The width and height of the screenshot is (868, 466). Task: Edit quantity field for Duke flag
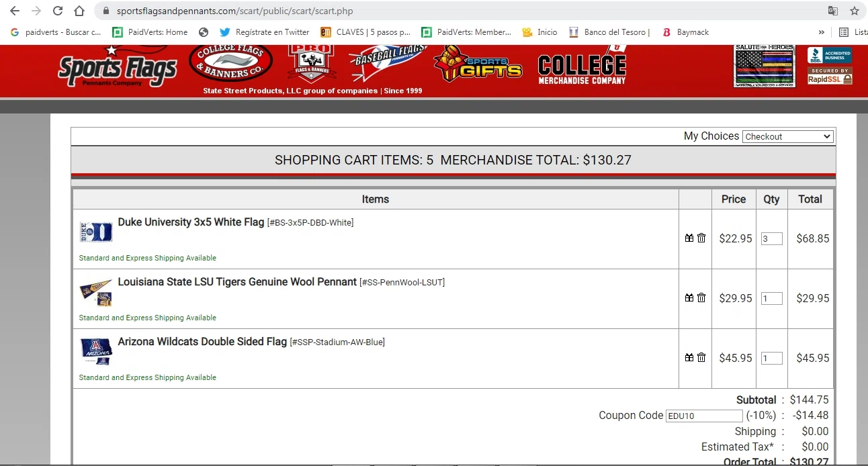pyautogui.click(x=771, y=238)
